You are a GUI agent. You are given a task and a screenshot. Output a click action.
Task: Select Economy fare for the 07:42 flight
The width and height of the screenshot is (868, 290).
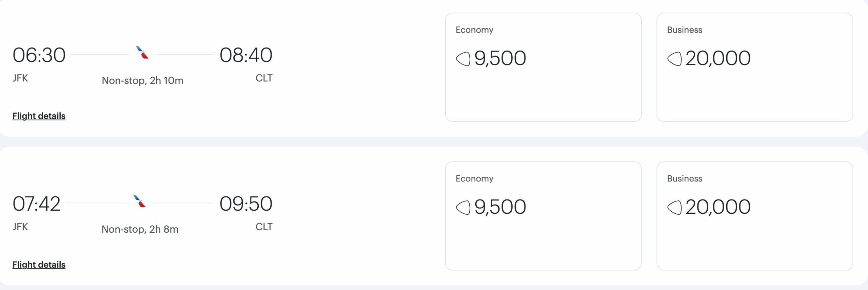(x=543, y=215)
